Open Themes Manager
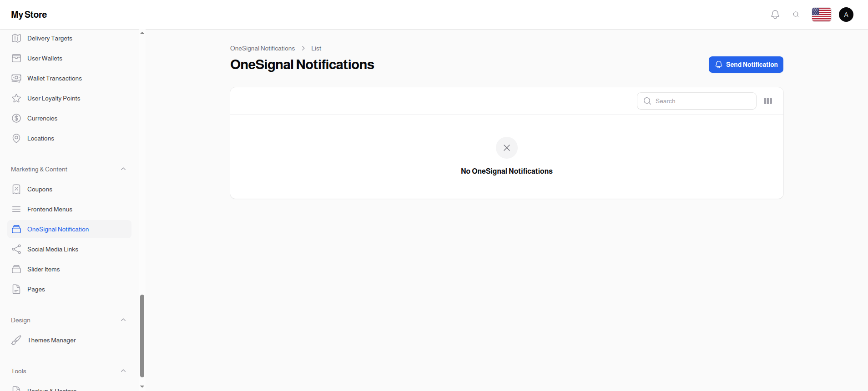 pyautogui.click(x=69, y=340)
